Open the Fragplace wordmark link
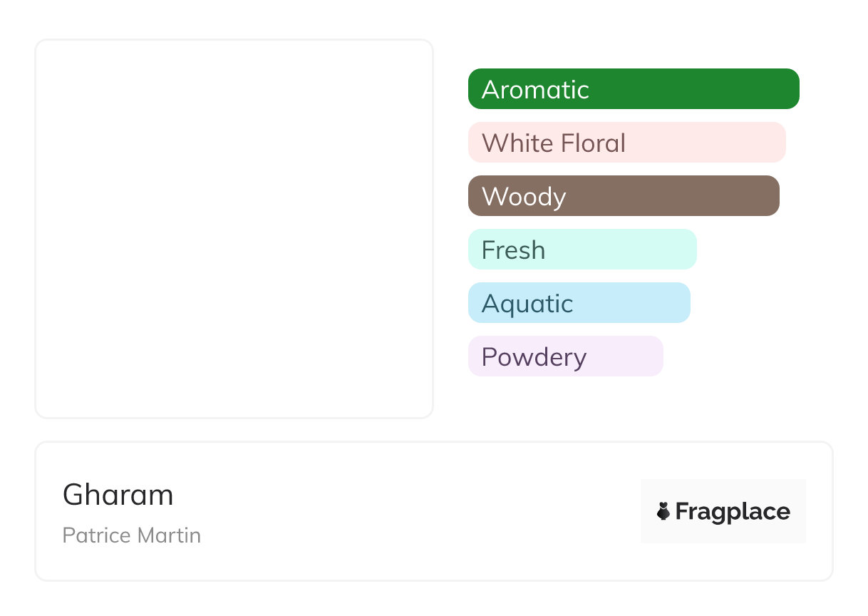The height and width of the screenshot is (616, 868). click(x=733, y=512)
